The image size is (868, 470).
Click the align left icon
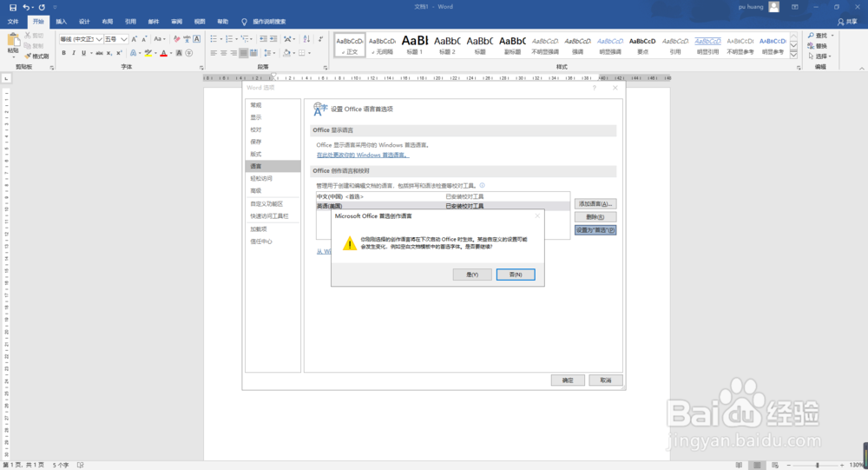[214, 53]
